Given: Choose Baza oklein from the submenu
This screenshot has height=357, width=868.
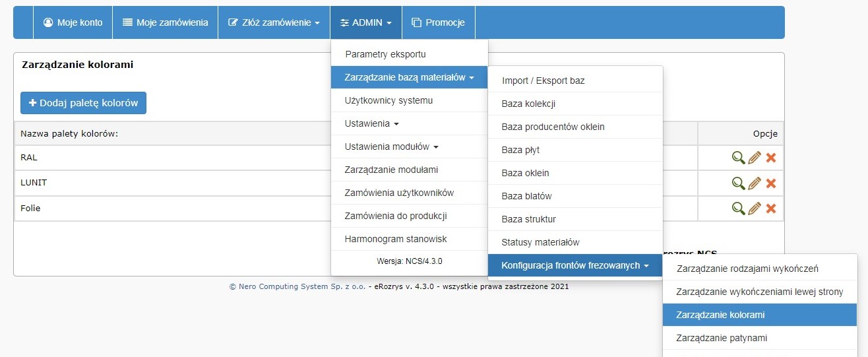Looking at the screenshot, I should [x=525, y=173].
